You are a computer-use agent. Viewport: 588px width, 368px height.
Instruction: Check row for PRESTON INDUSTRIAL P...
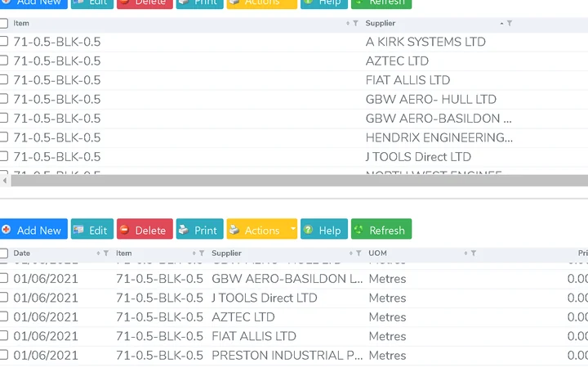pyautogui.click(x=4, y=355)
